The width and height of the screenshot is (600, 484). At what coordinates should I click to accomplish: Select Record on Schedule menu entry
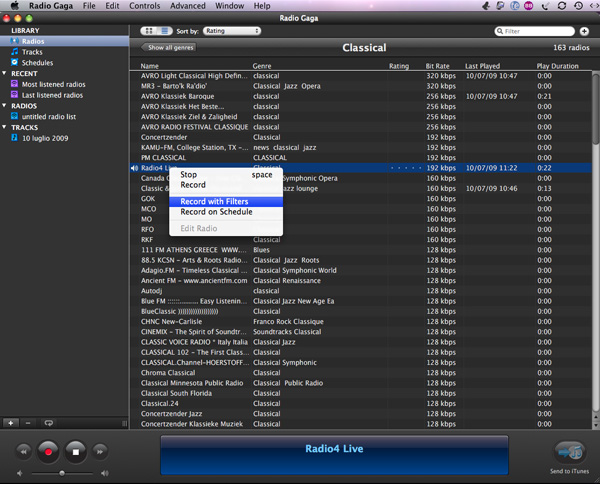[x=216, y=212]
